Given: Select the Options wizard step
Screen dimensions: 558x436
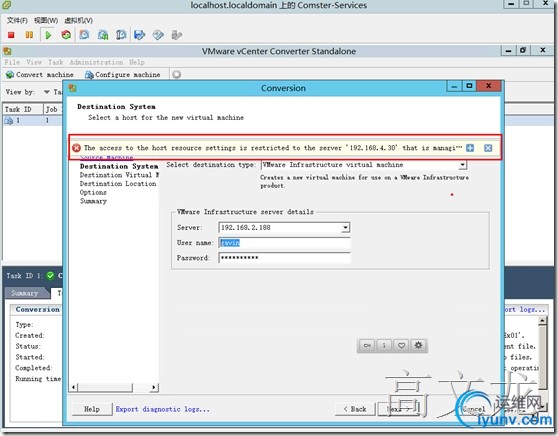Looking at the screenshot, I should point(93,193).
